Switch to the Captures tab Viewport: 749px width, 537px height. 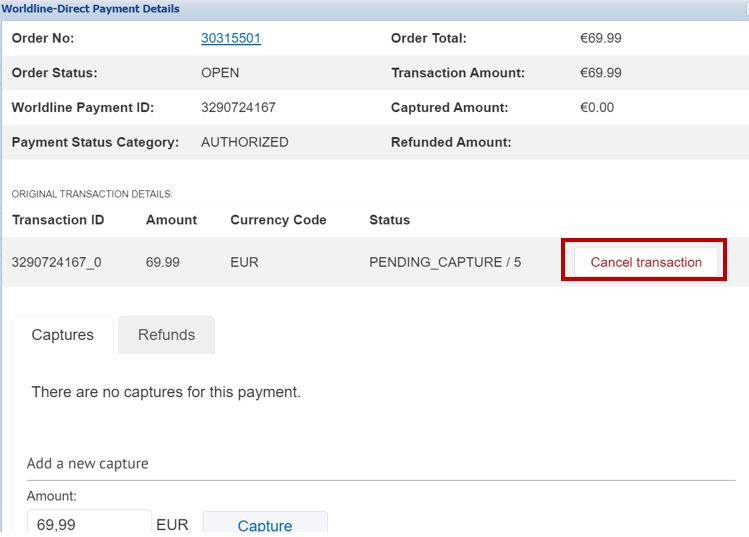[63, 335]
